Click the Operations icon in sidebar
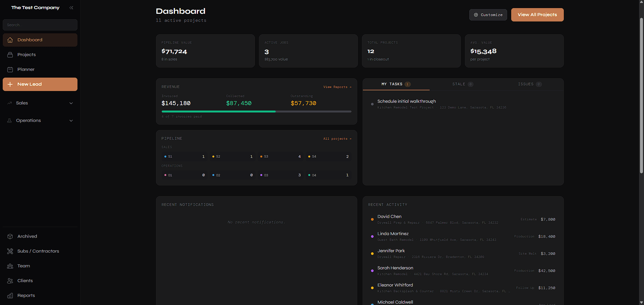The height and width of the screenshot is (305, 644). (9, 121)
